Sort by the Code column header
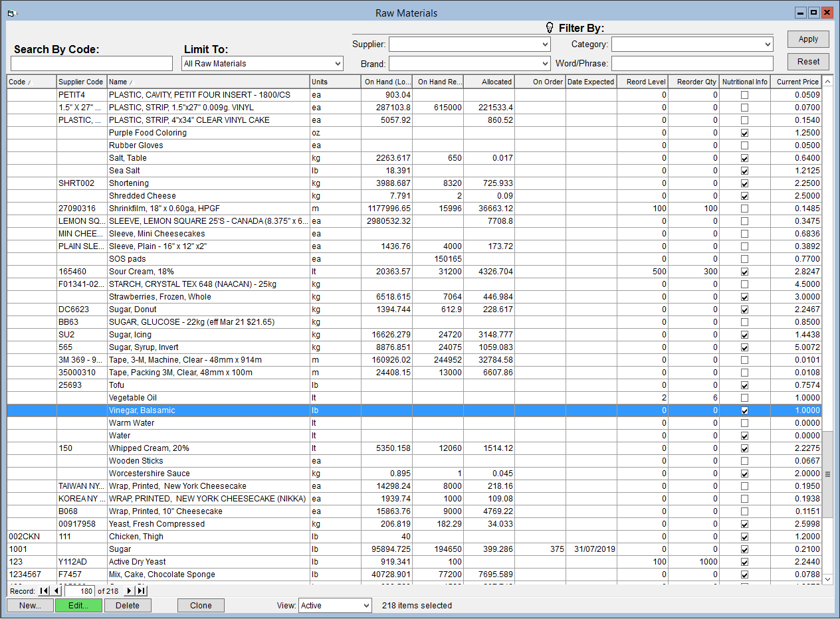This screenshot has width=840, height=619. click(x=31, y=82)
